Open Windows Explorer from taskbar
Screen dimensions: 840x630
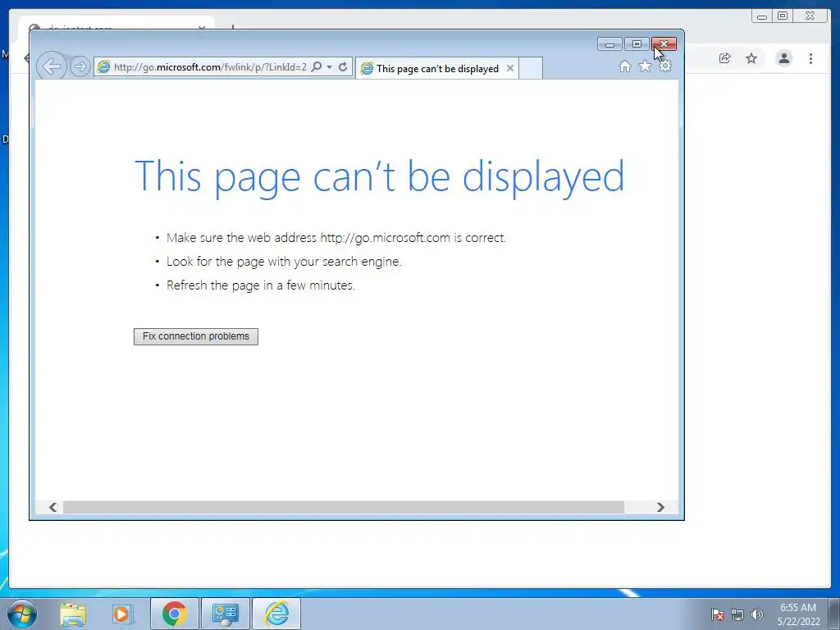(x=73, y=614)
